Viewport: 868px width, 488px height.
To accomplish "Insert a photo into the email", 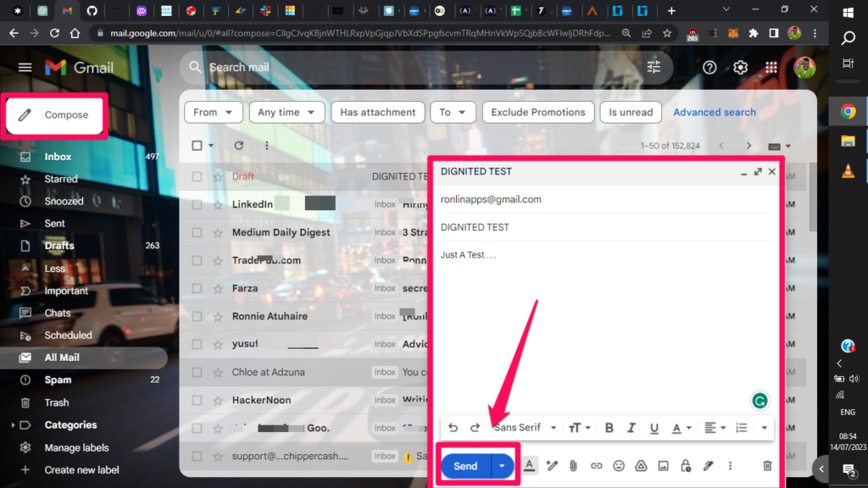I will pyautogui.click(x=663, y=466).
